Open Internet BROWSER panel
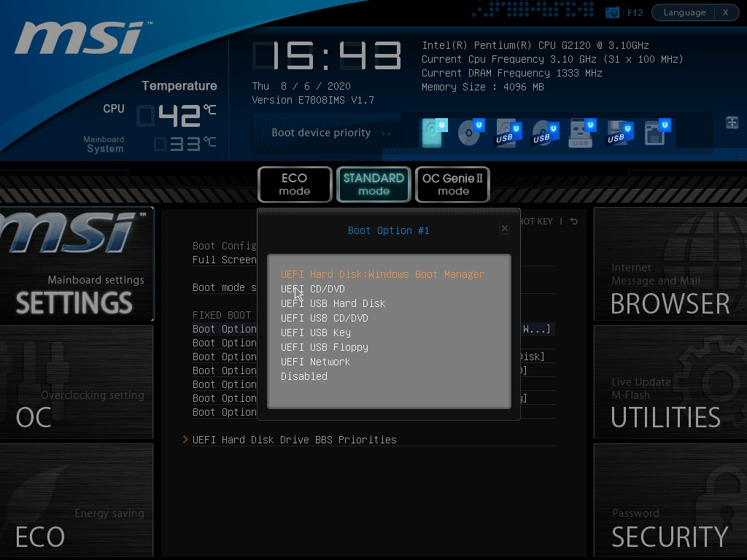 point(670,264)
